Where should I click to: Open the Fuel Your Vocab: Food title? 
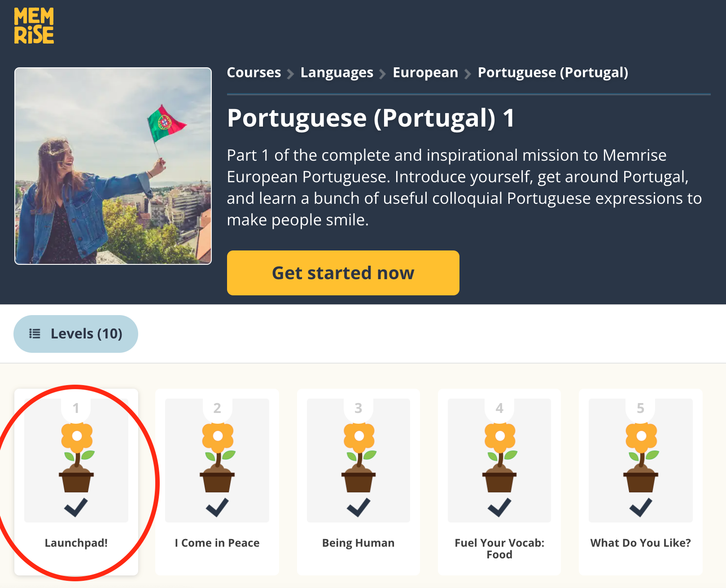(x=499, y=549)
